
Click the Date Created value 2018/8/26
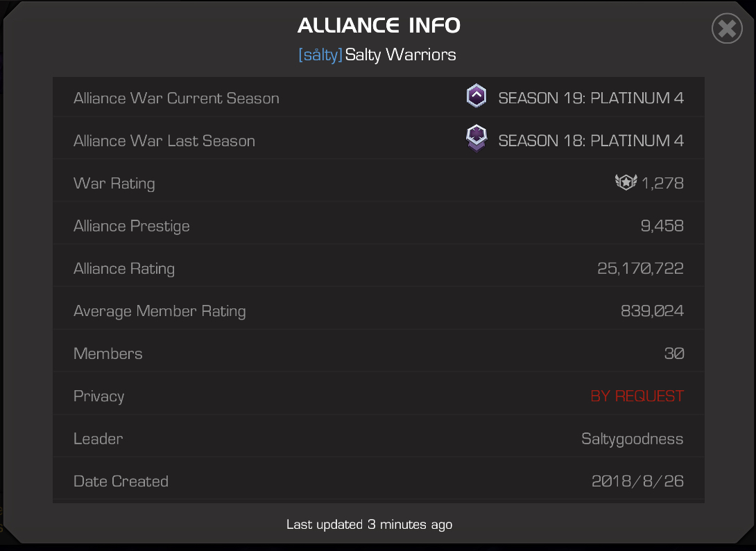637,481
